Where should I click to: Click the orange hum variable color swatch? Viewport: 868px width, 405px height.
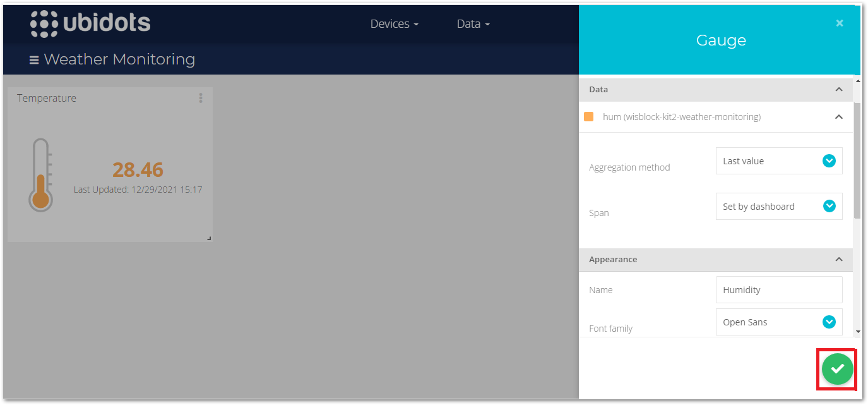589,117
